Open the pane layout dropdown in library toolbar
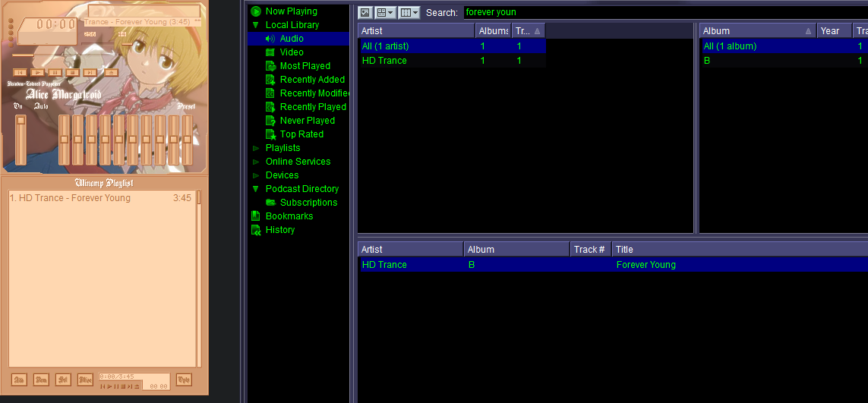Image resolution: width=868 pixels, height=403 pixels. click(x=385, y=12)
